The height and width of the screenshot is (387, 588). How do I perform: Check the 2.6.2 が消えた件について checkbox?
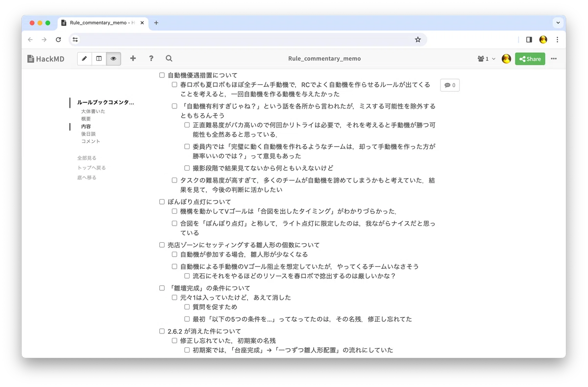162,331
